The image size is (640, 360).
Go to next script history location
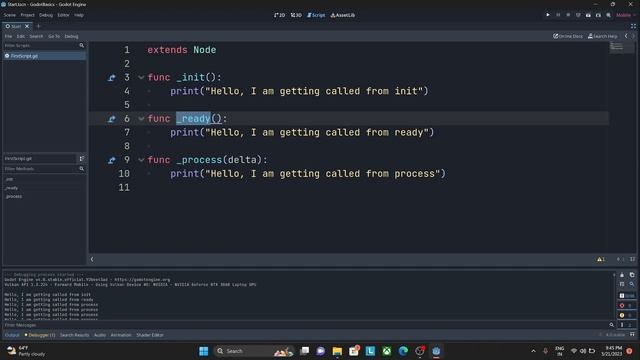(x=633, y=36)
